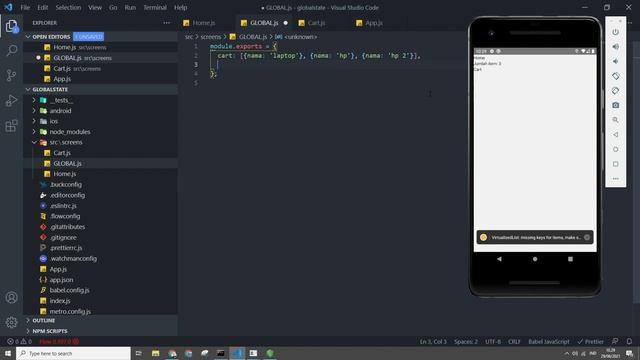Expand the __tests__ folder
The image size is (640, 360).
pyautogui.click(x=34, y=100)
